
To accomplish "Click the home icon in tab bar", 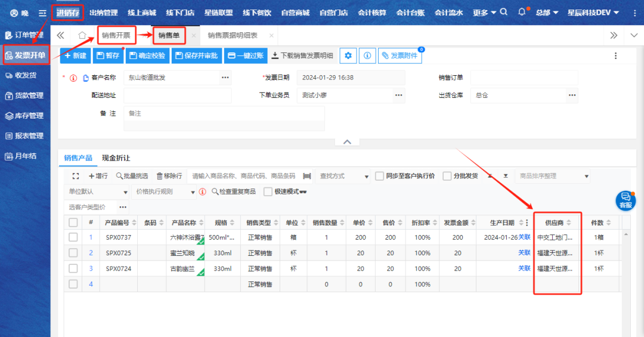I will (x=82, y=36).
